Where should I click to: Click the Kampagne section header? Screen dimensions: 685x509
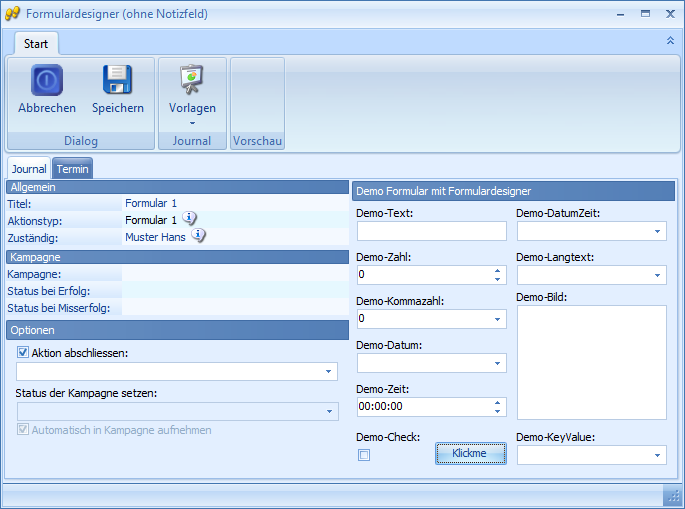177,257
